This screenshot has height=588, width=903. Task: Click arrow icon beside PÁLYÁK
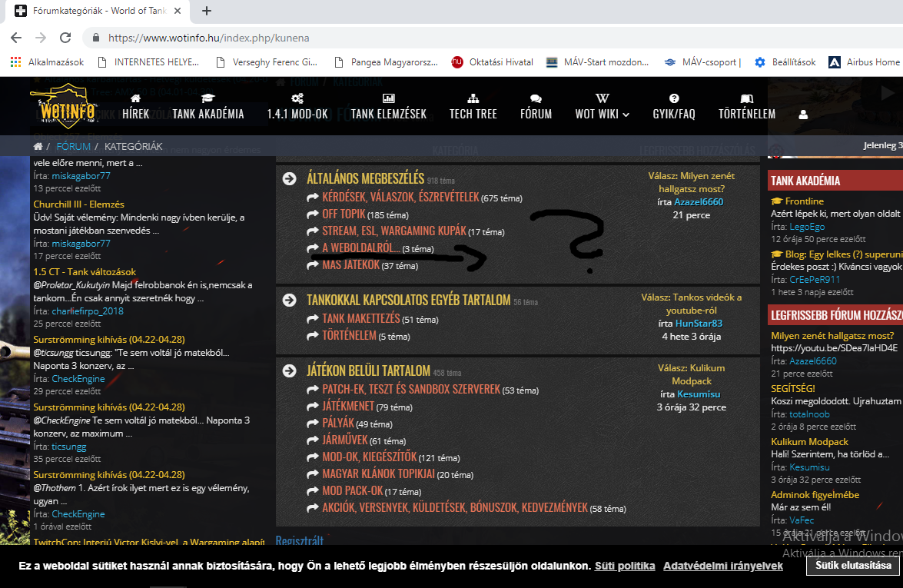pyautogui.click(x=313, y=424)
